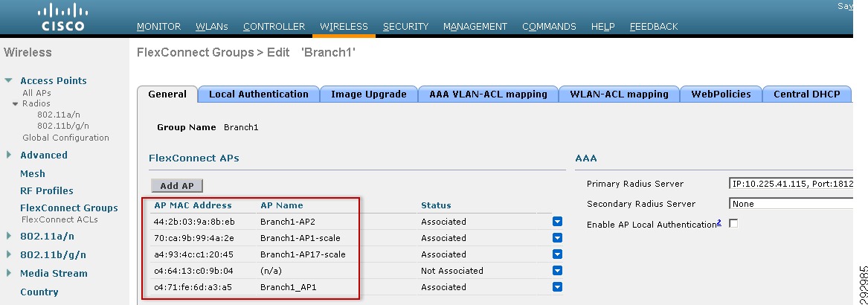Expand the 802.11b/g/n sidebar section
The height and width of the screenshot is (305, 868).
coord(9,254)
